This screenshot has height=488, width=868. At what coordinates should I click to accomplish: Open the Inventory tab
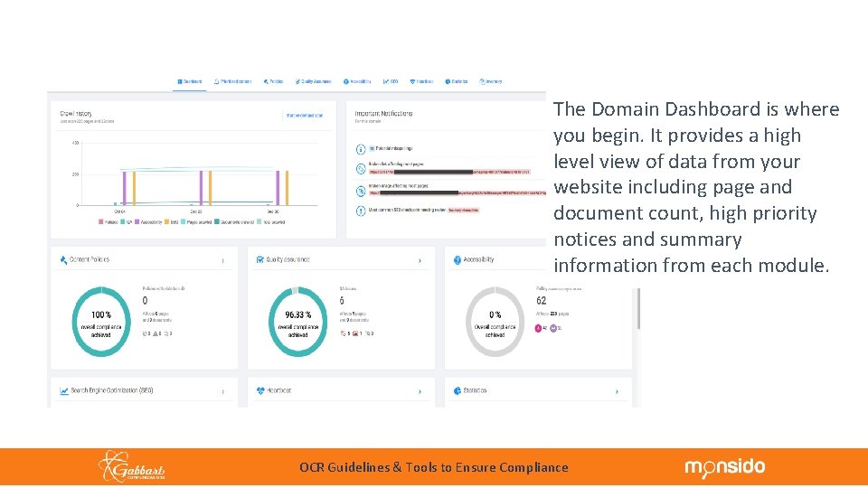tap(490, 81)
